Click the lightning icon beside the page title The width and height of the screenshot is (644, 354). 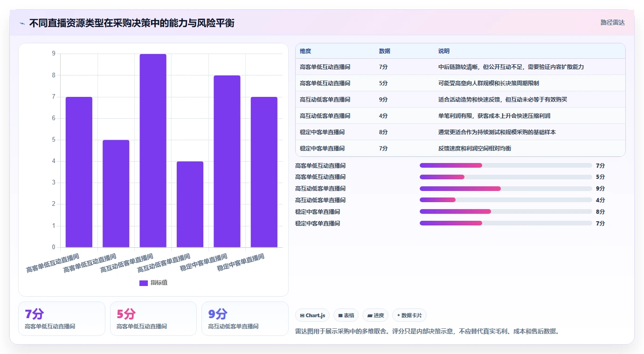tap(22, 23)
